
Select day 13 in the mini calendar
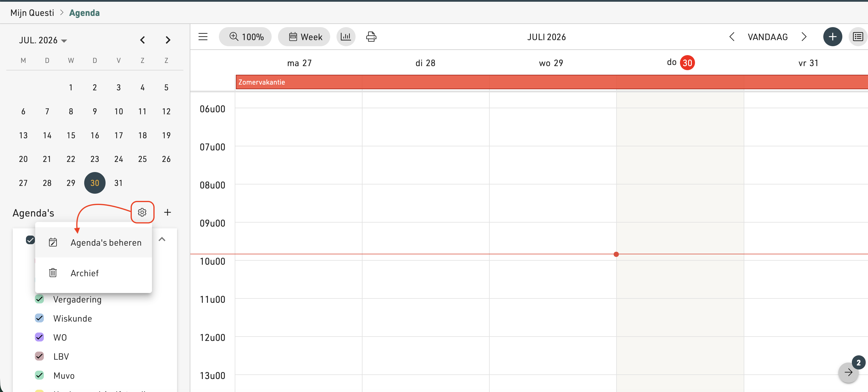[x=23, y=135]
